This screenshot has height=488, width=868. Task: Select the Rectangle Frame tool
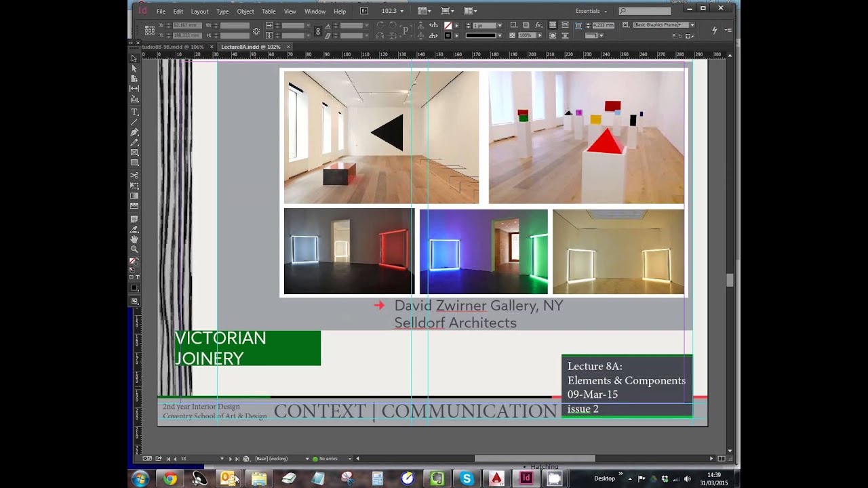[x=134, y=152]
